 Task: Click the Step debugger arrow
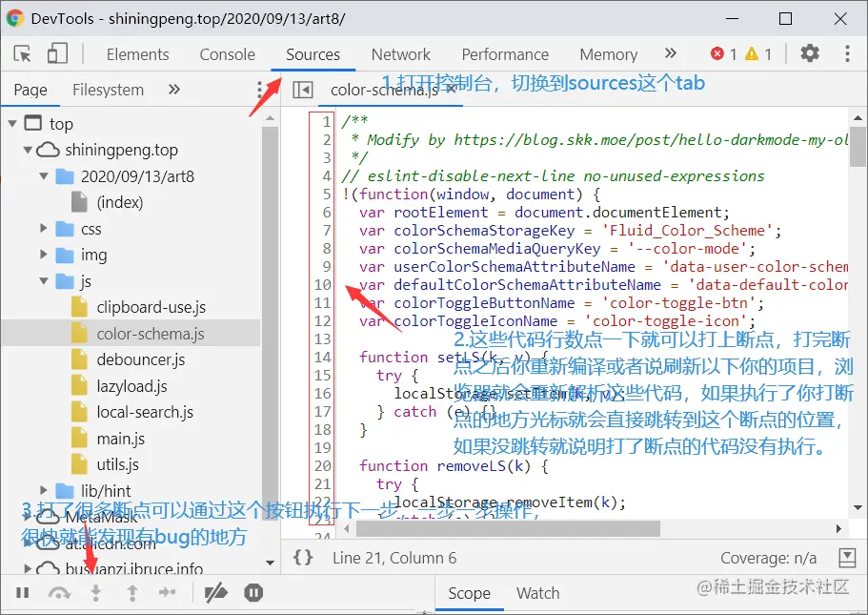[x=167, y=593]
